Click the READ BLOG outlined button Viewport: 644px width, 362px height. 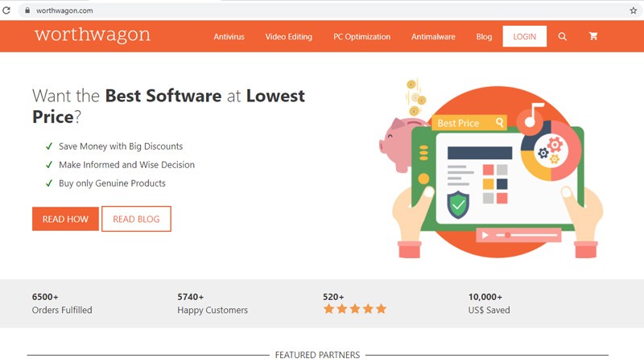(136, 219)
